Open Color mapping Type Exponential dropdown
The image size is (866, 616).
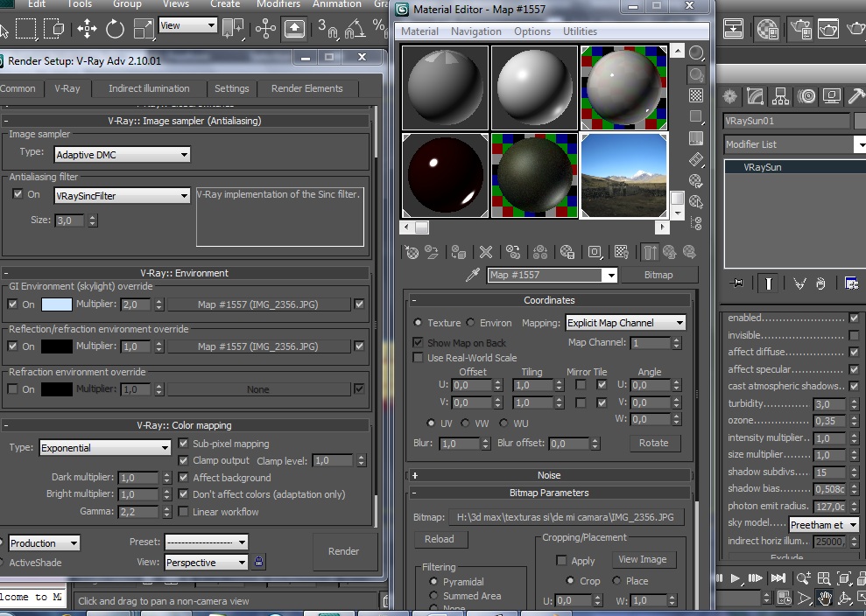click(x=105, y=448)
